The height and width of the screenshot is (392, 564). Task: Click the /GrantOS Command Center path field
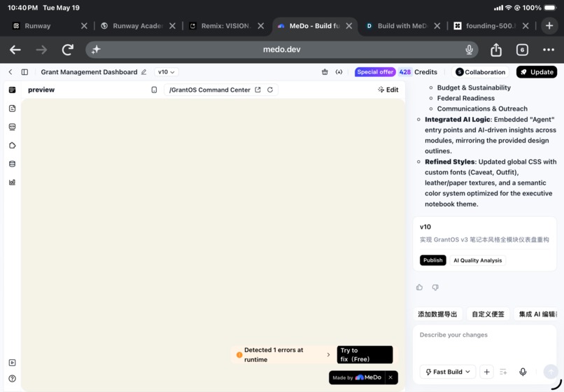(x=210, y=90)
